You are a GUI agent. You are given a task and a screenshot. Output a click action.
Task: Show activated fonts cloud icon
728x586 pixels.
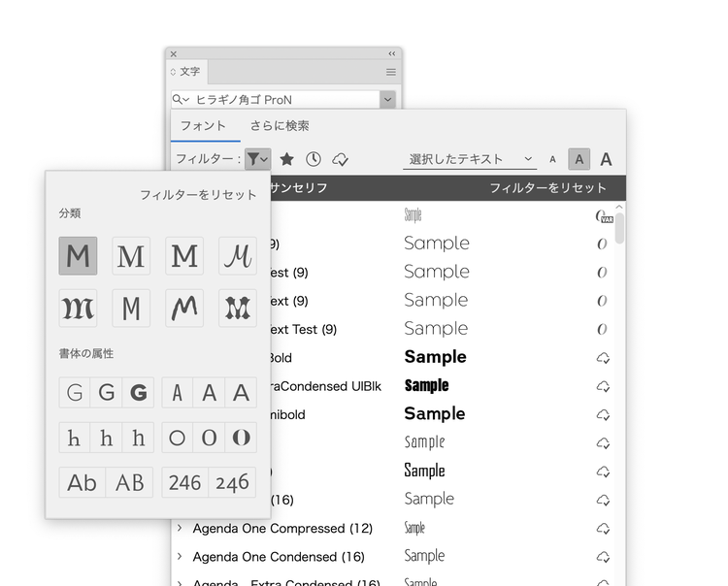[x=341, y=160]
